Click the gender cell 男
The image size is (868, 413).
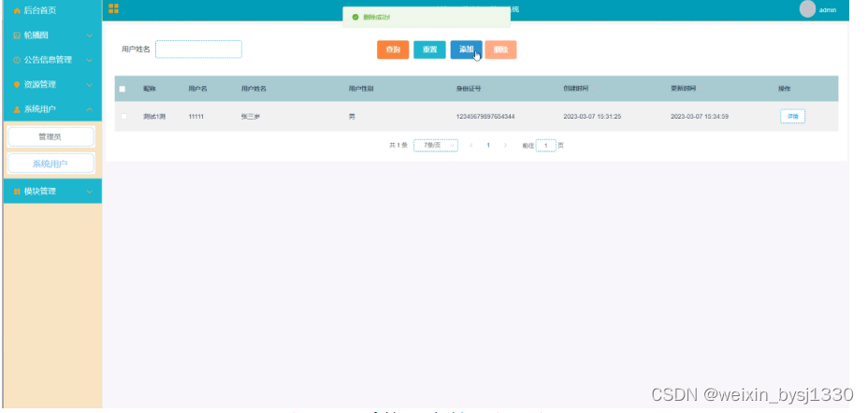click(352, 117)
